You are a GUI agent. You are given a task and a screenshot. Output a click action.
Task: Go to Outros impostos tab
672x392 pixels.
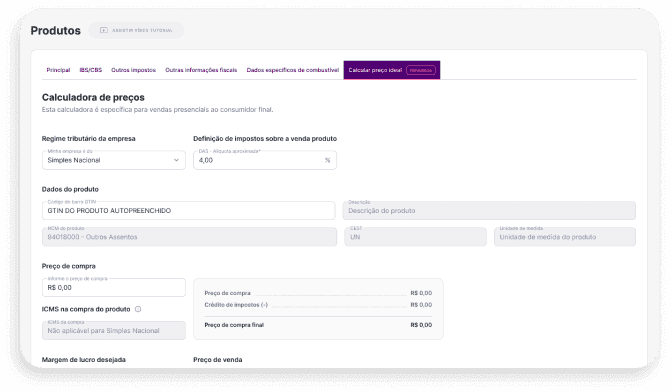click(x=133, y=70)
